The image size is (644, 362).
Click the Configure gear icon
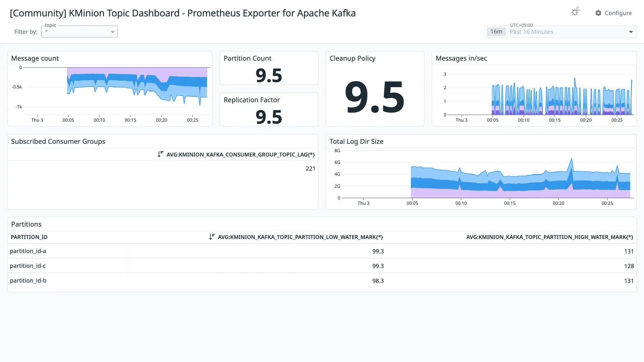pos(598,13)
